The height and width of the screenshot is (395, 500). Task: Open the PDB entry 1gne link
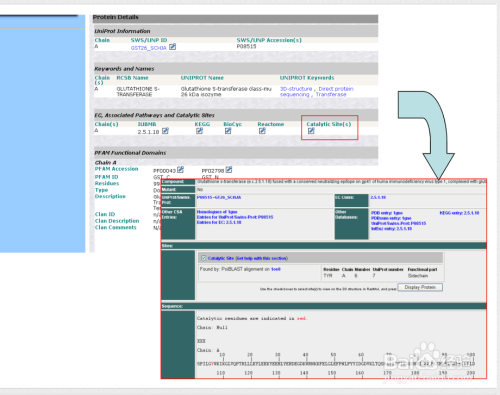[x=387, y=213]
